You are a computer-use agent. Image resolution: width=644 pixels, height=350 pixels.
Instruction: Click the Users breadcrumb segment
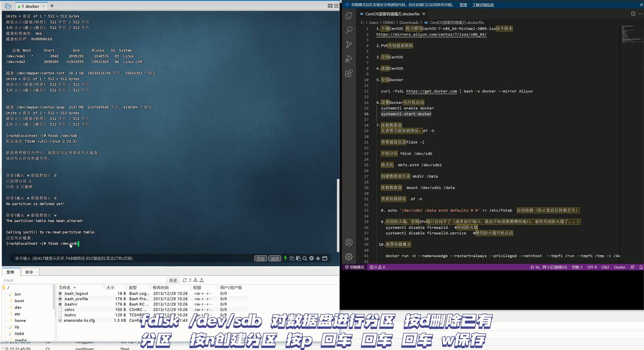(373, 23)
